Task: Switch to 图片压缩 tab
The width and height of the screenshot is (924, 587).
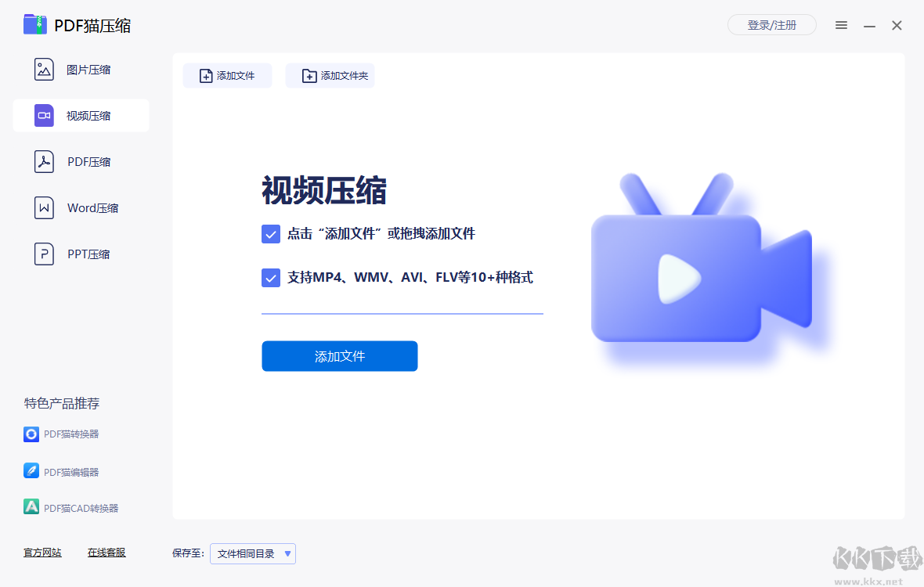Action: (81, 70)
